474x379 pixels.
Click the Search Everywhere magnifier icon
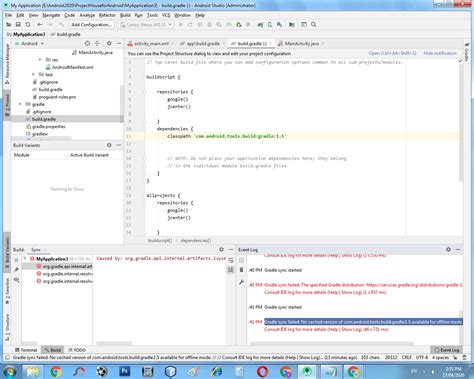[x=314, y=25]
